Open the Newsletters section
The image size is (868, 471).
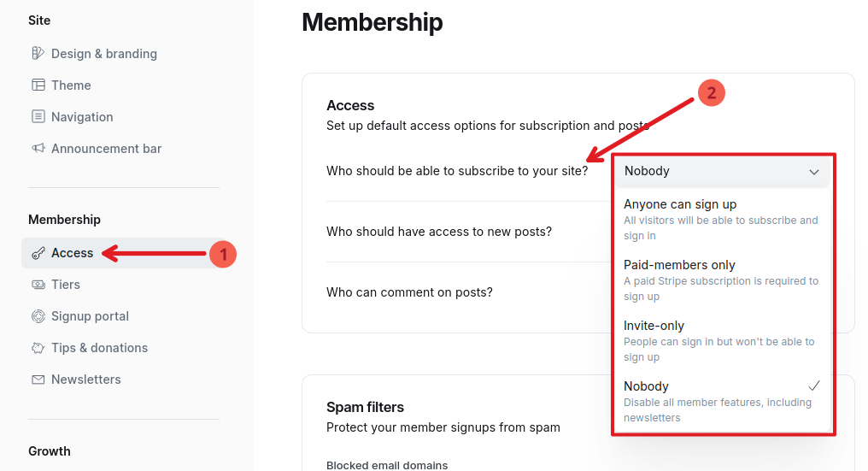click(x=85, y=380)
